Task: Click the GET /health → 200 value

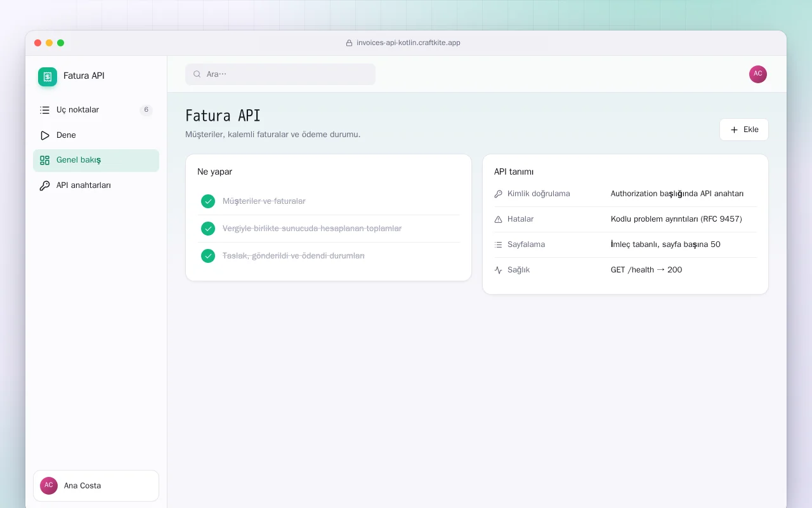Action: (x=646, y=270)
